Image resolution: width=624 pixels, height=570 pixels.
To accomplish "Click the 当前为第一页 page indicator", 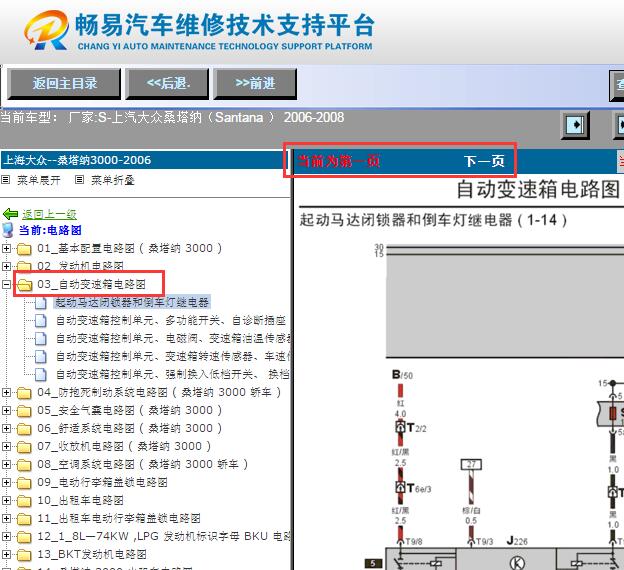I will (x=339, y=161).
